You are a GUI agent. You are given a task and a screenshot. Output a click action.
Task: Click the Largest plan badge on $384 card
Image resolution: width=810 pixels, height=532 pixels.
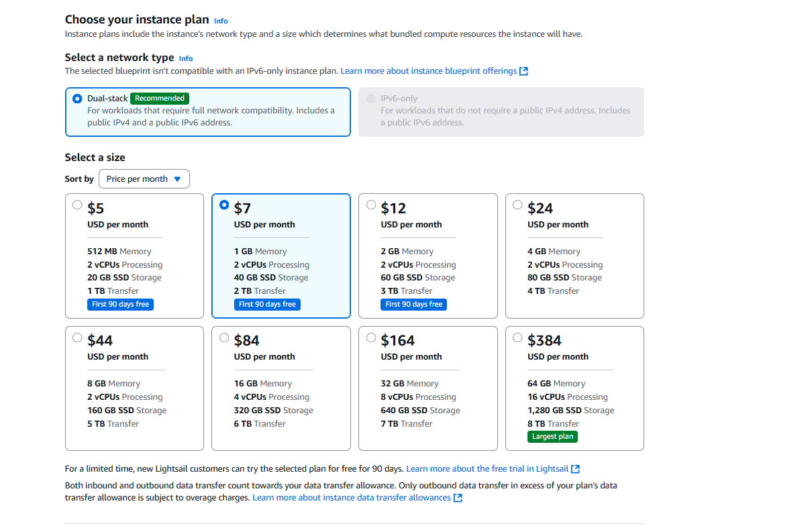[552, 437]
